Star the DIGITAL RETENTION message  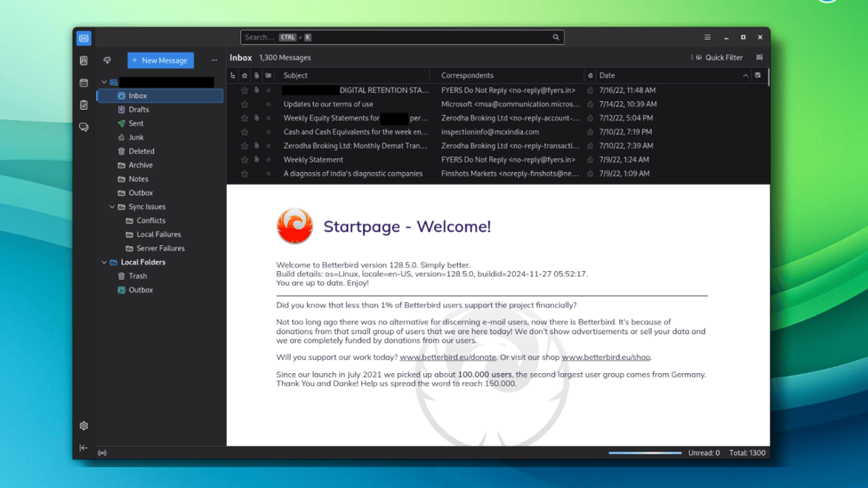244,90
